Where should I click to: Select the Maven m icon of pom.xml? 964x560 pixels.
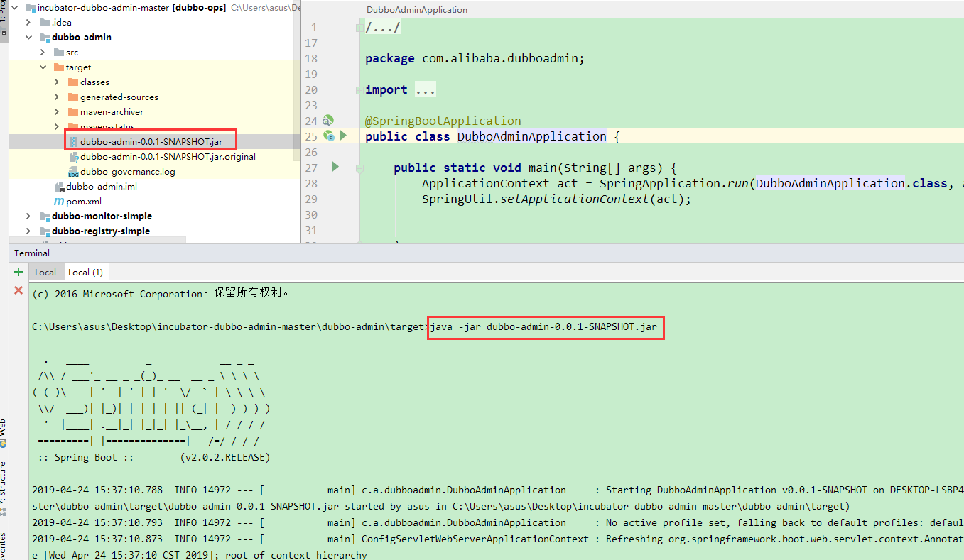point(60,202)
